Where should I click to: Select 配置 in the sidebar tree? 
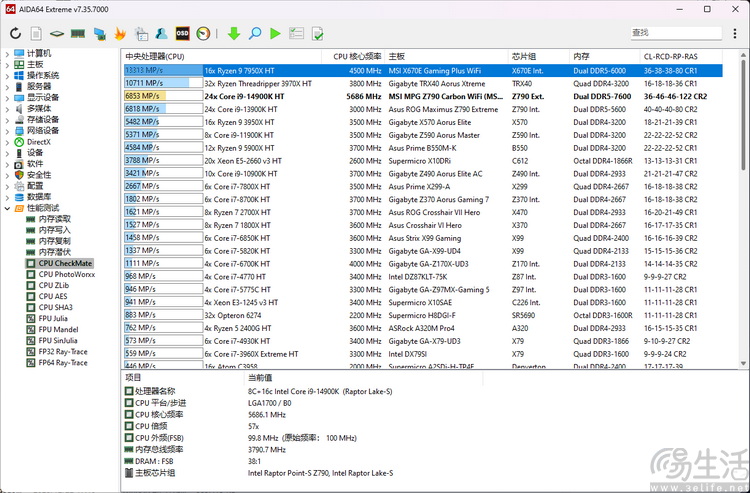pyautogui.click(x=35, y=186)
